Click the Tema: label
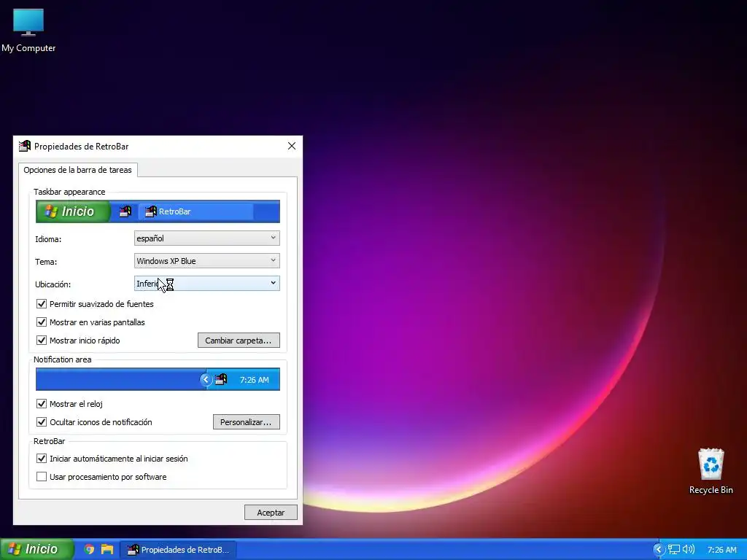This screenshot has width=747, height=560. pos(46,262)
